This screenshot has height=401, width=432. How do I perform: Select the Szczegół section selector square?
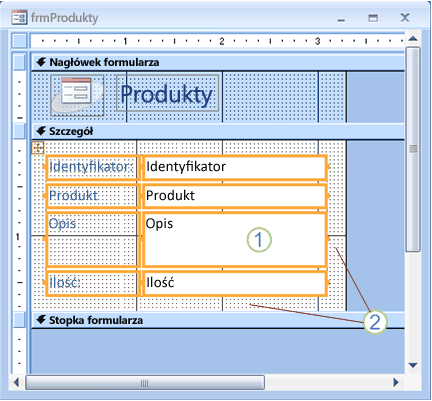point(19,131)
